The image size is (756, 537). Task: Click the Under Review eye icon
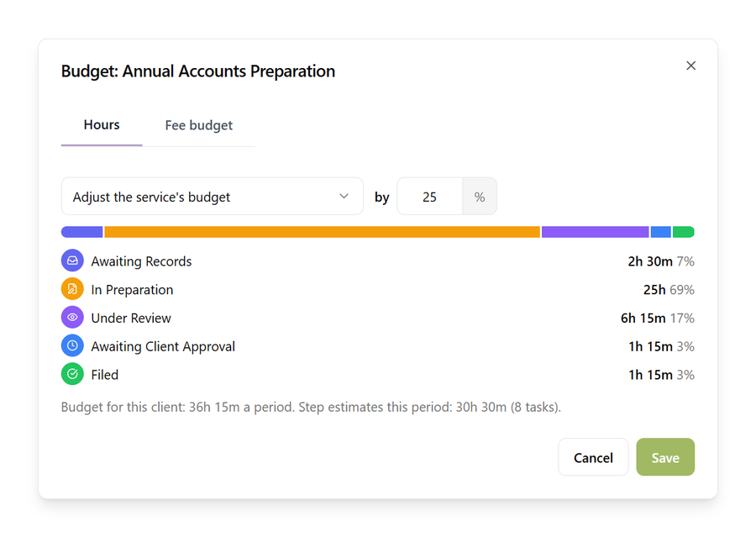[72, 318]
